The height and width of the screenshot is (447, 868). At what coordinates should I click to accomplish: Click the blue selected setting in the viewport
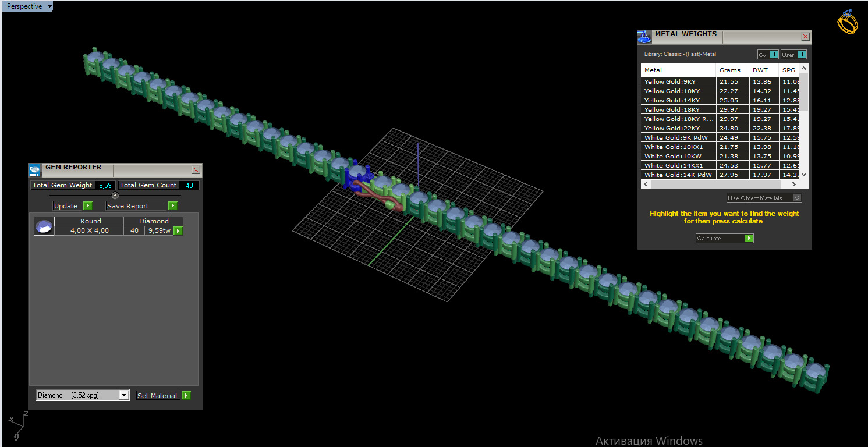click(358, 175)
